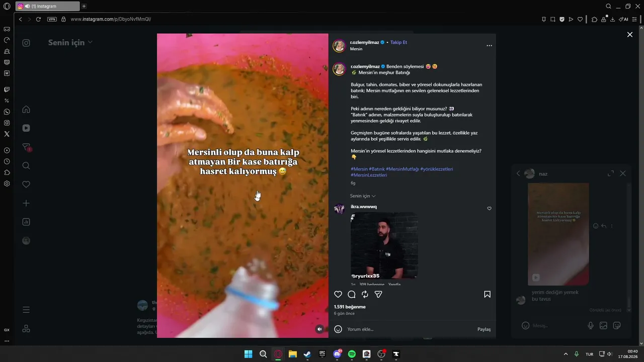644x362 pixels.
Task: Open the post's three-dot more options
Action: (x=489, y=46)
